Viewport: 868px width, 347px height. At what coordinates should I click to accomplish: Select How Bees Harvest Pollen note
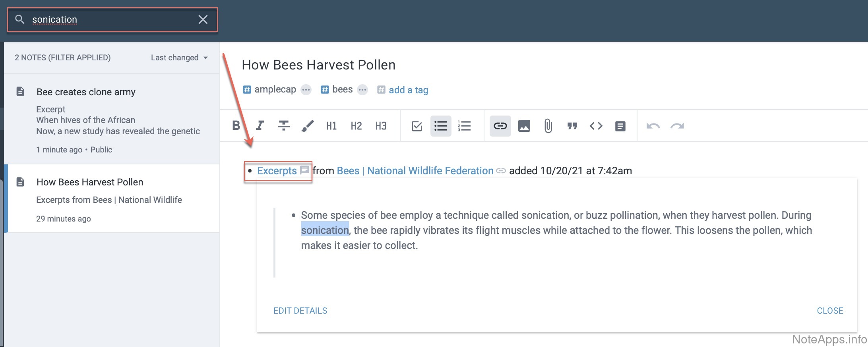pyautogui.click(x=90, y=182)
